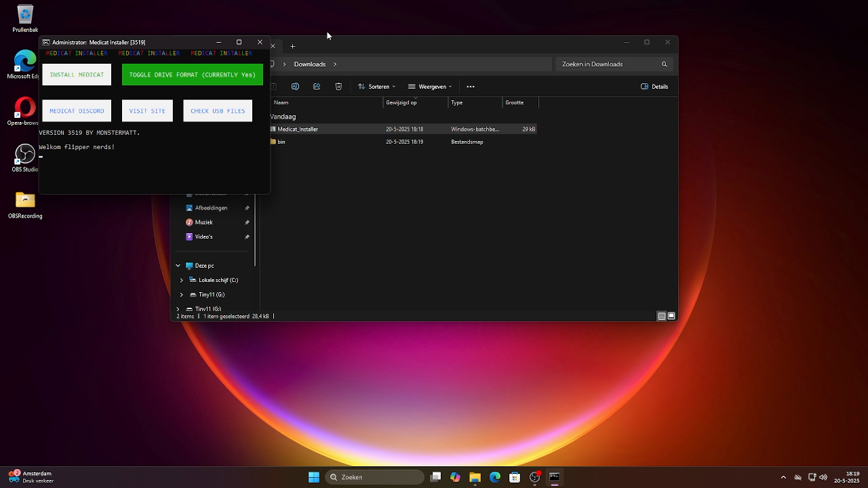Add a new tab in File Explorer
The width and height of the screenshot is (868, 488).
[x=292, y=47]
